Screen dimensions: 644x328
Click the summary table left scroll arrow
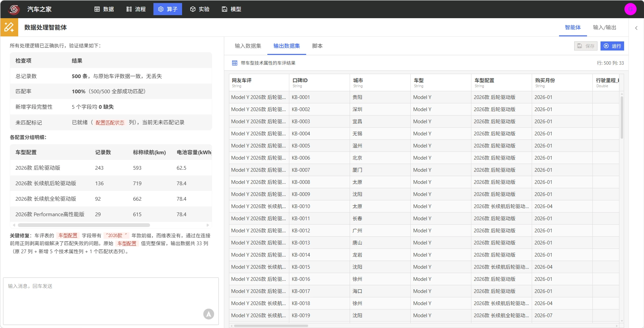[x=14, y=225]
